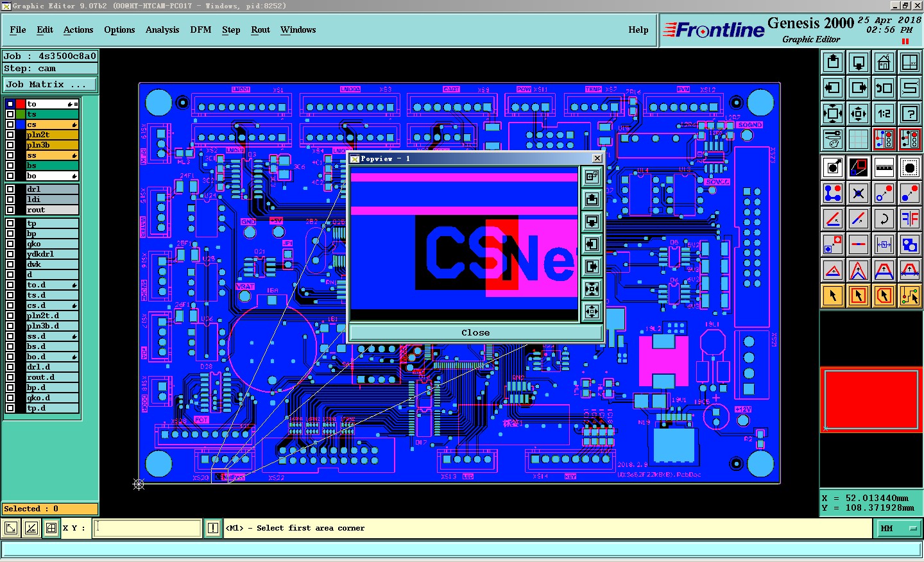Viewport: 924px width, 562px height.
Task: Select the dashed-box highlight feature icon
Action: [910, 167]
